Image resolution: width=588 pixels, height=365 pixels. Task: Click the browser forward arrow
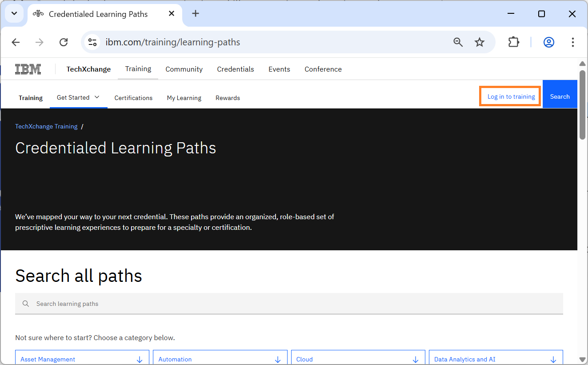[x=40, y=42]
